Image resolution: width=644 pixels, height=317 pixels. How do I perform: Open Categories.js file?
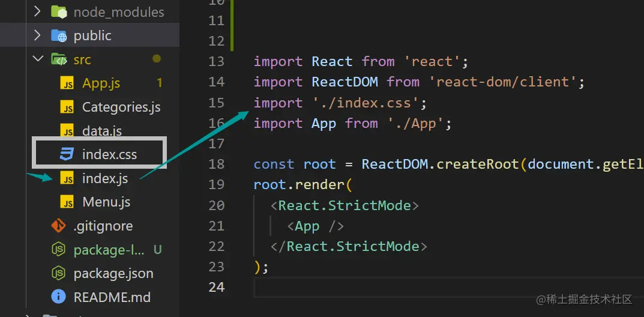pos(121,107)
